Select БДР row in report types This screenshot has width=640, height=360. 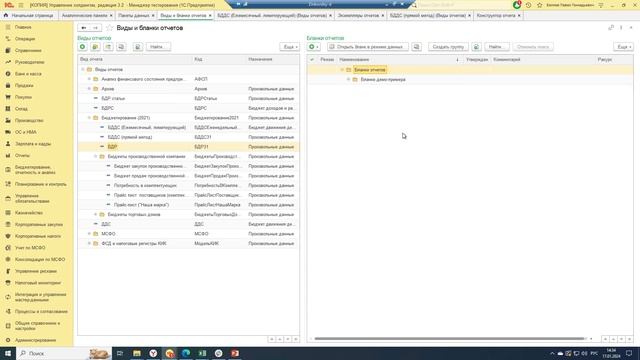pyautogui.click(x=189, y=147)
